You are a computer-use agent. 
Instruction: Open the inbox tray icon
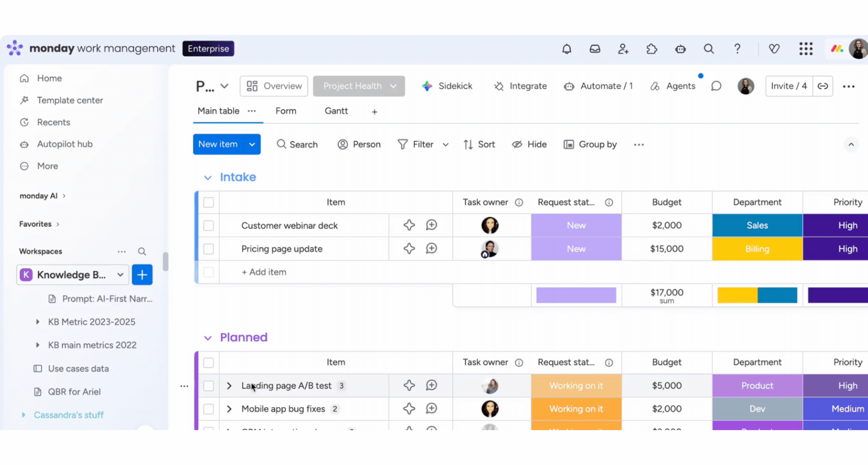point(595,49)
